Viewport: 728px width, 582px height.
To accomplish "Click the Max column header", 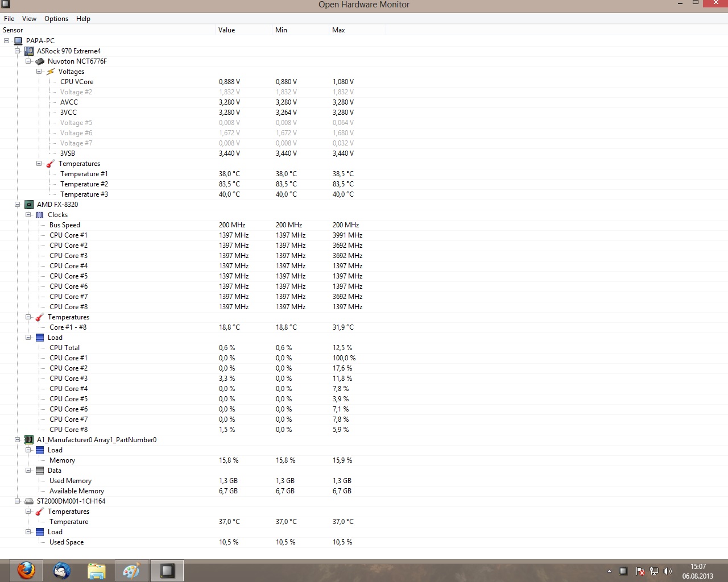I will 358,30.
